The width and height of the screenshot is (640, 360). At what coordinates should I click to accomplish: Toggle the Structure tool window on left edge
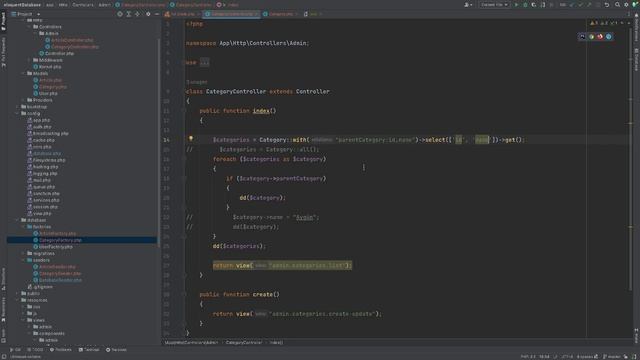click(x=3, y=279)
